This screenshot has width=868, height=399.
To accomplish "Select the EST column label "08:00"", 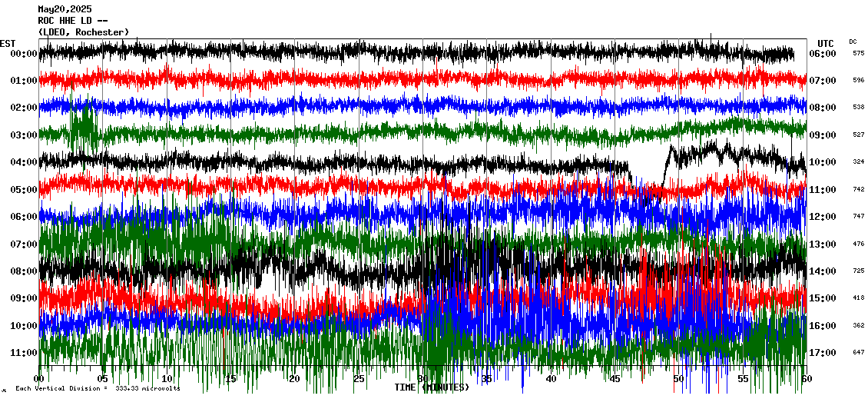I will click(24, 271).
